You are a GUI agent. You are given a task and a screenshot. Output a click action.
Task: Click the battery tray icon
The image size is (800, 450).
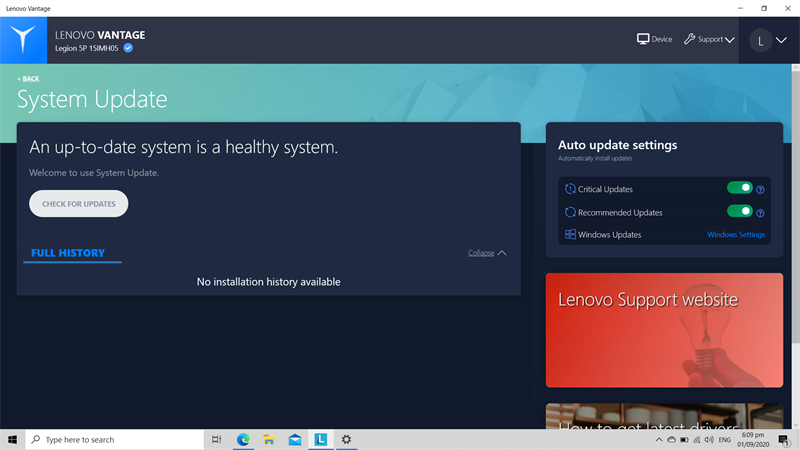[x=684, y=440]
